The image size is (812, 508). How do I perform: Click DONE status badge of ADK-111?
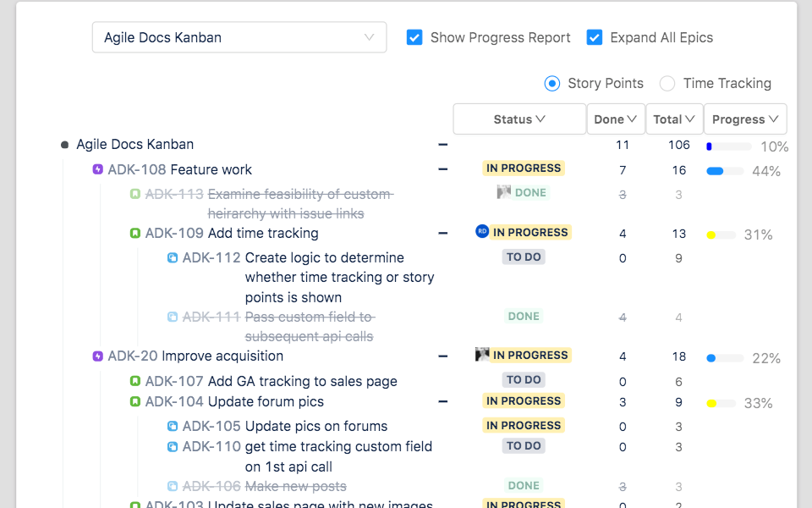tap(524, 316)
